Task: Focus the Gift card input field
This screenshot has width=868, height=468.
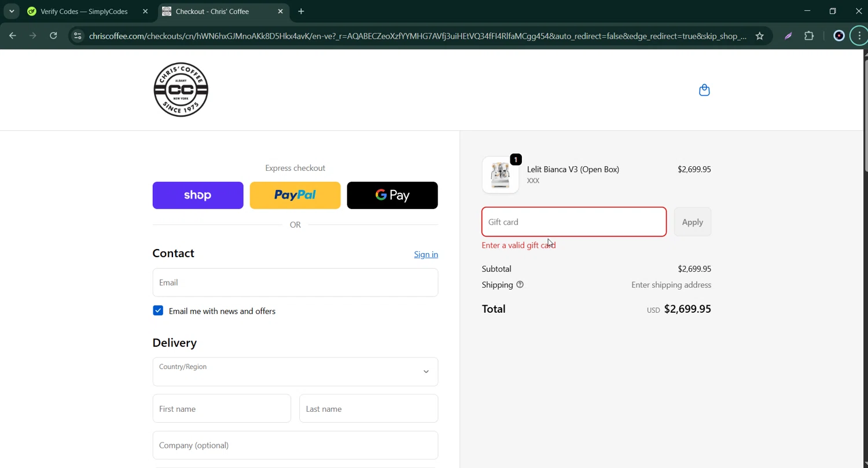Action: pos(574,222)
